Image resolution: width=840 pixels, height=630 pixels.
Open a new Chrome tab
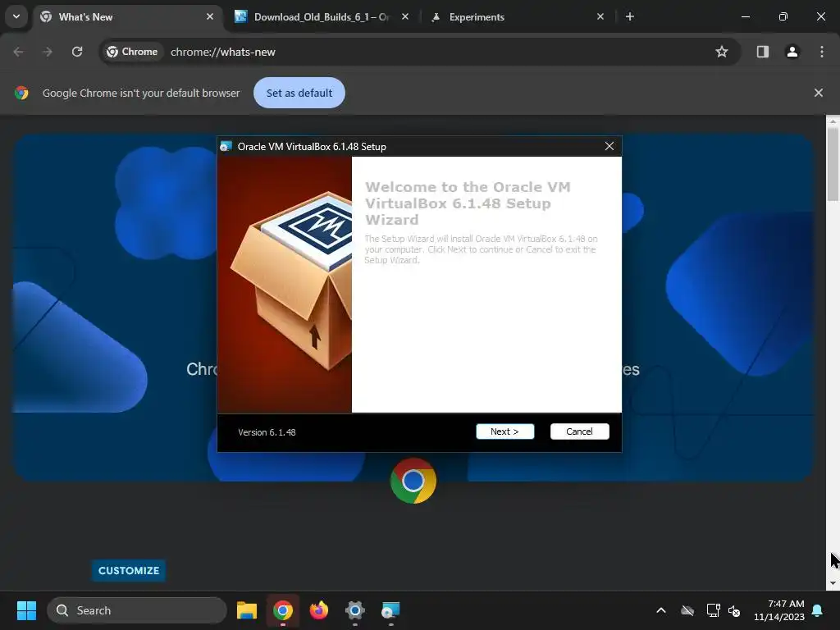coord(630,16)
